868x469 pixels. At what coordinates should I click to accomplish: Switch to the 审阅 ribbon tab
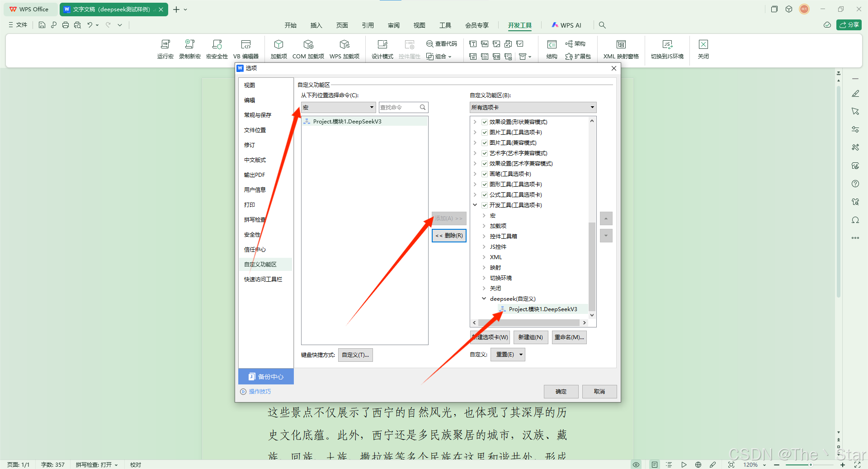pos(394,25)
